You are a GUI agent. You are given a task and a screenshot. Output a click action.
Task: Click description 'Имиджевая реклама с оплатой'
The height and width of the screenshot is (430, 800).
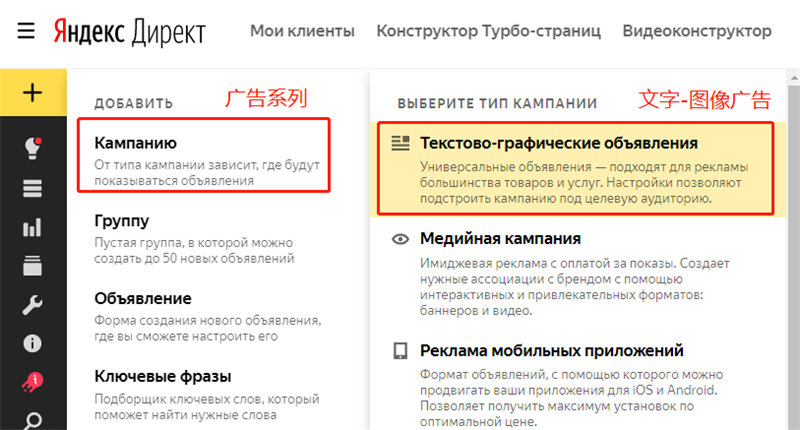(x=574, y=287)
